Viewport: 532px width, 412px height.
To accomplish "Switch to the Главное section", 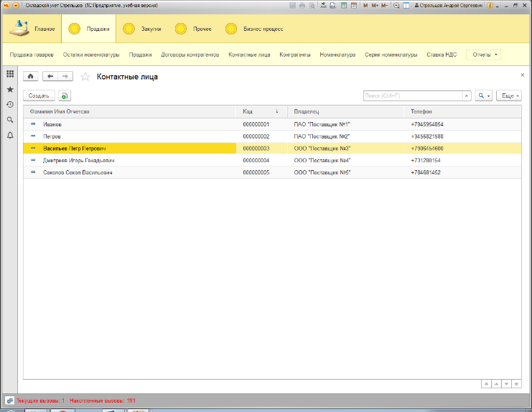I will (x=32, y=29).
